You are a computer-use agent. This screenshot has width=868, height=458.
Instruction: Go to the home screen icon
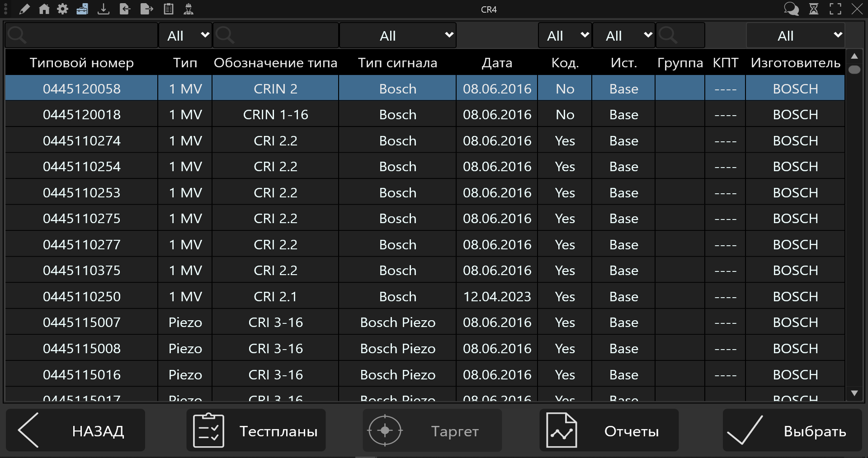[x=44, y=9]
